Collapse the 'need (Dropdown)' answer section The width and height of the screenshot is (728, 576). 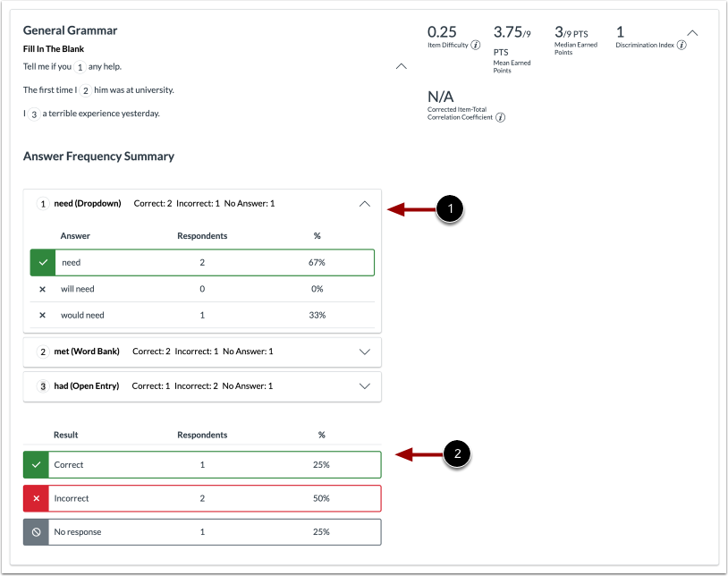(364, 204)
